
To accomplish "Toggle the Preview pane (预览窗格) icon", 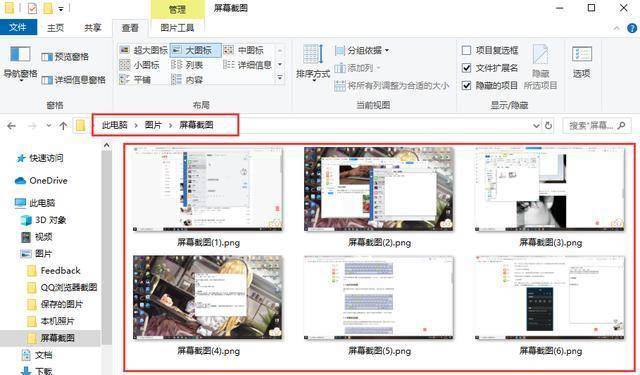I will coord(47,57).
